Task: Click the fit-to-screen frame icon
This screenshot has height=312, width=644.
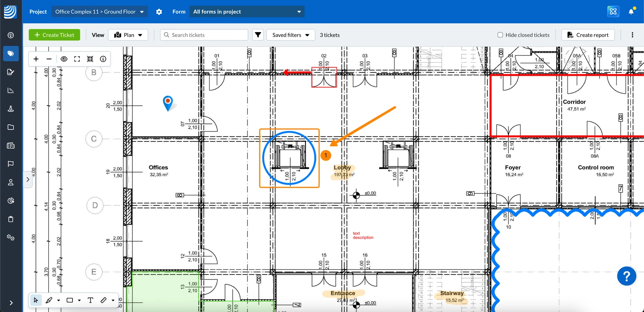Action: coord(77,59)
